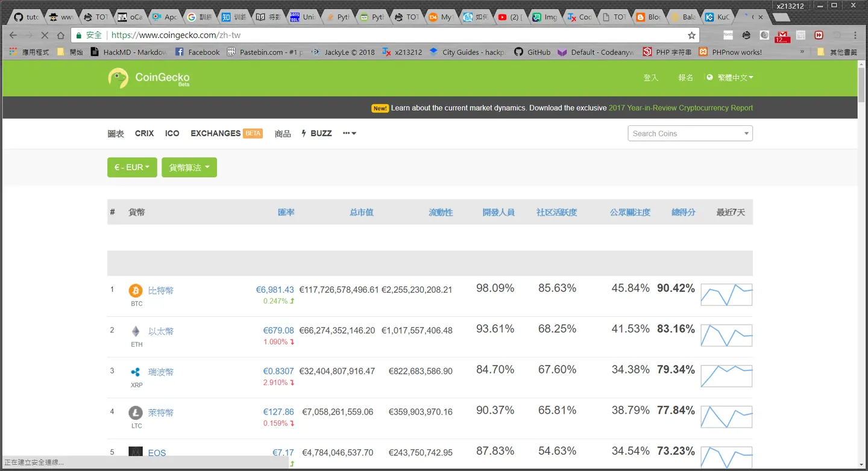The height and width of the screenshot is (471, 868).
Task: Click the browser home button
Action: (x=60, y=36)
